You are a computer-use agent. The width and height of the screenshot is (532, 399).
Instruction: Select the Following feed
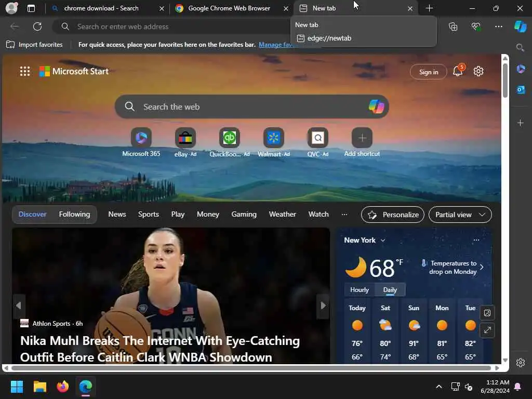tap(74, 215)
